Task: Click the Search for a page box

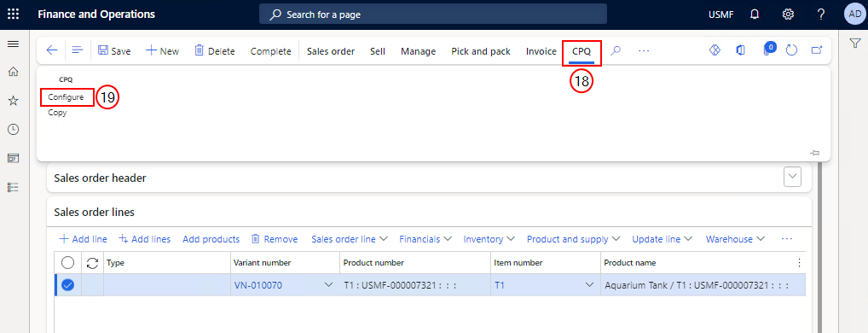Action: pyautogui.click(x=433, y=15)
